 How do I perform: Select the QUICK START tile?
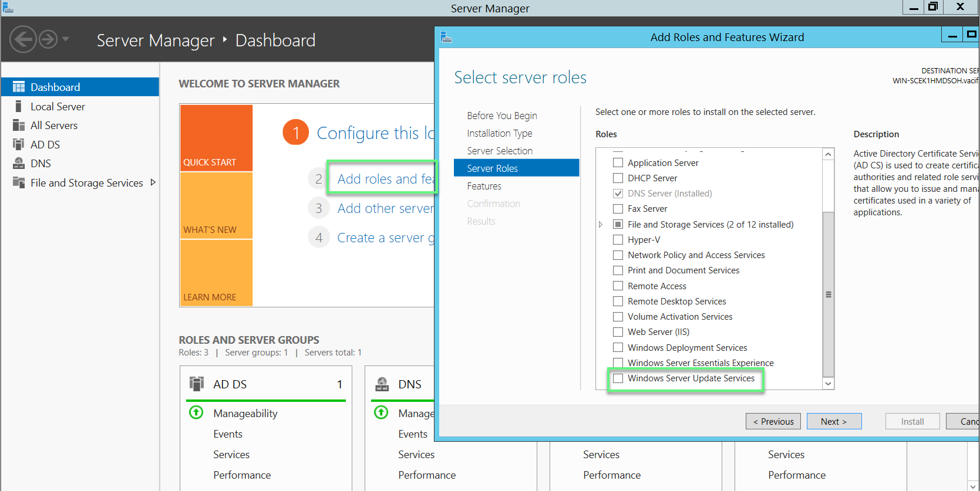[216, 138]
